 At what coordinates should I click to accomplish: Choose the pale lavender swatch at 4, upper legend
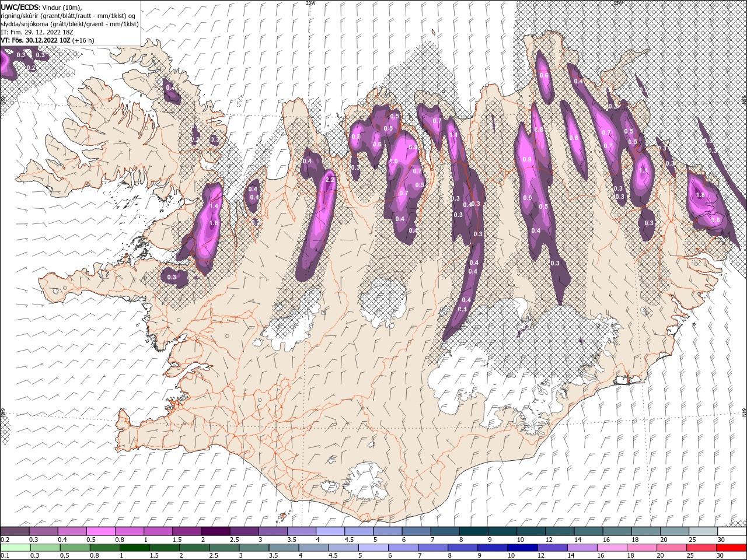coord(329,531)
